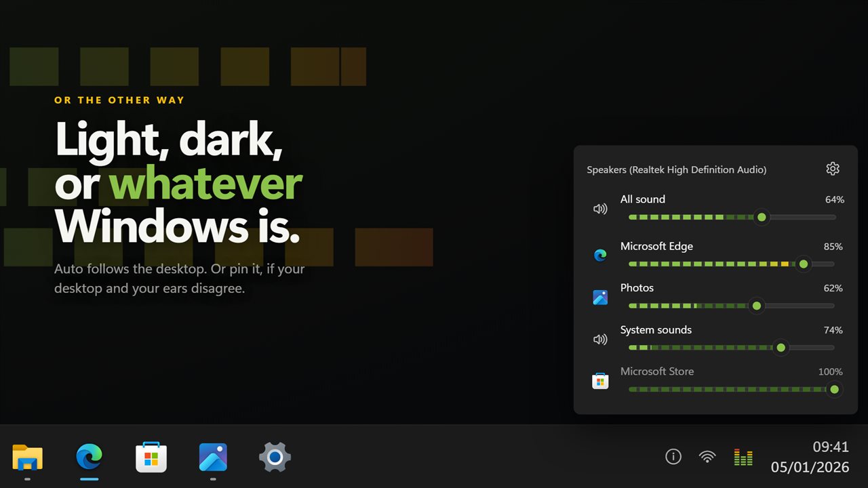868x488 pixels.
Task: Click the "All sound" label
Action: tap(643, 199)
